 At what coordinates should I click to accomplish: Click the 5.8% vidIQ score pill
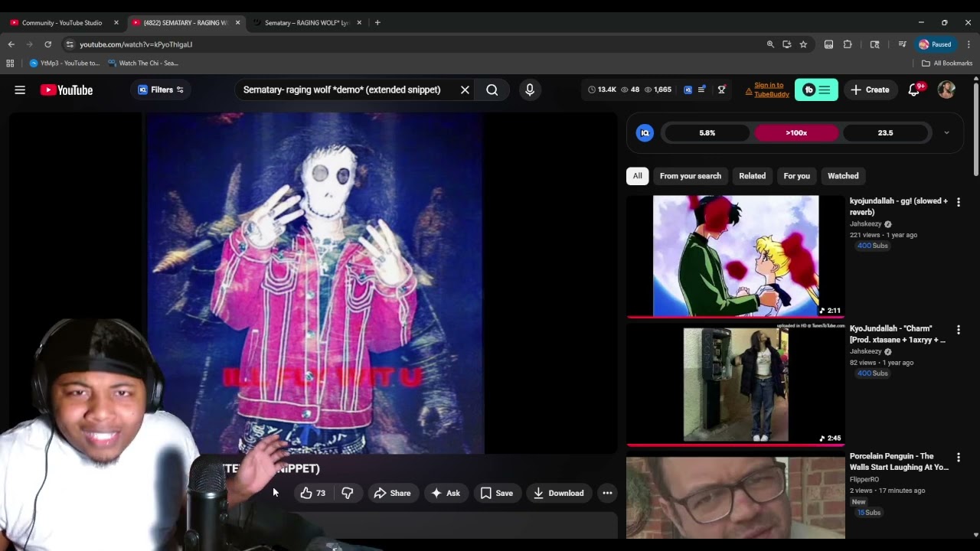coord(707,132)
